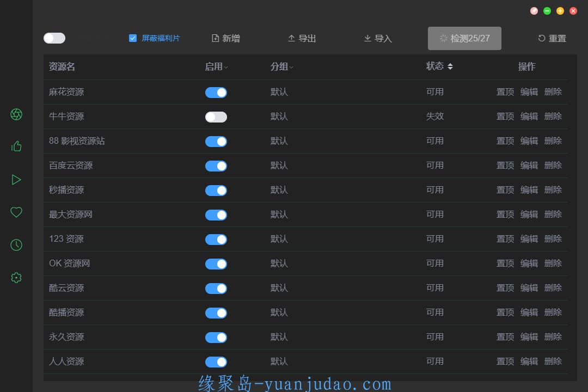Delete the 牛牛资源 row via 删除
This screenshot has height=392, width=588.
click(x=553, y=117)
